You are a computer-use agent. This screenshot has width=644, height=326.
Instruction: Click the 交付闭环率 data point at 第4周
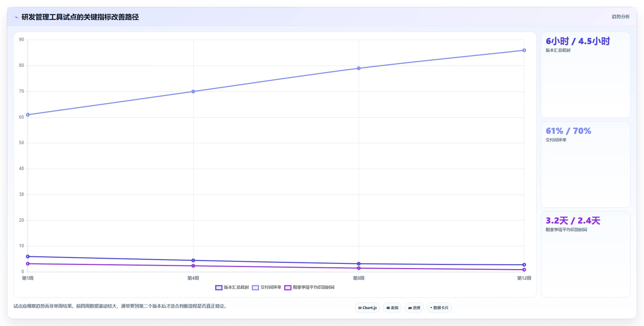click(x=193, y=91)
